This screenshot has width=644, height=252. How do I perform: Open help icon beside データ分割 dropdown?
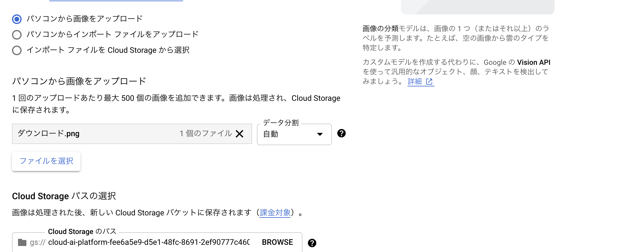tap(341, 133)
